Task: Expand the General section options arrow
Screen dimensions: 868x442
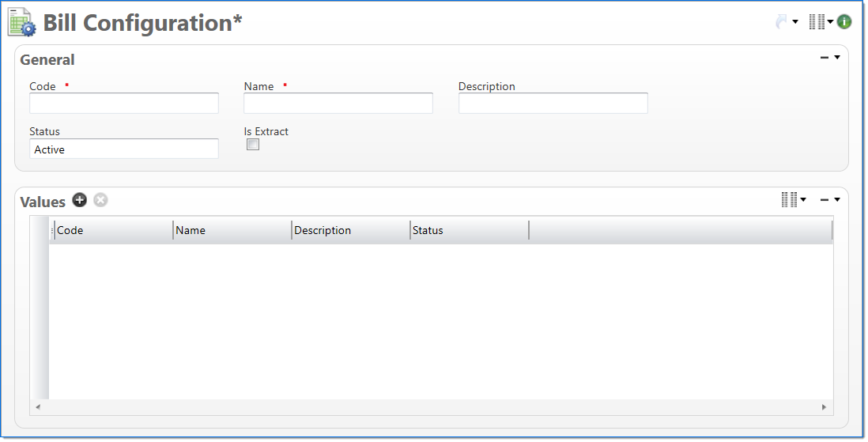Action: coord(837,58)
